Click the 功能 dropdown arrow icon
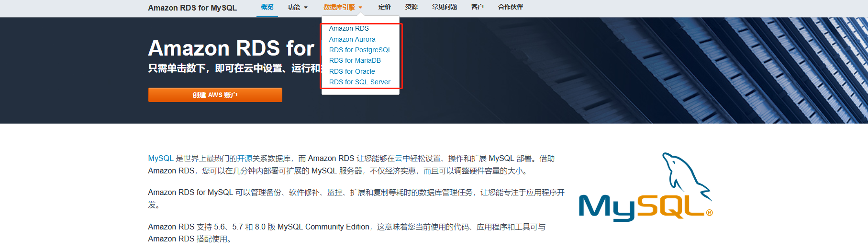This screenshot has height=251, width=868. [306, 7]
